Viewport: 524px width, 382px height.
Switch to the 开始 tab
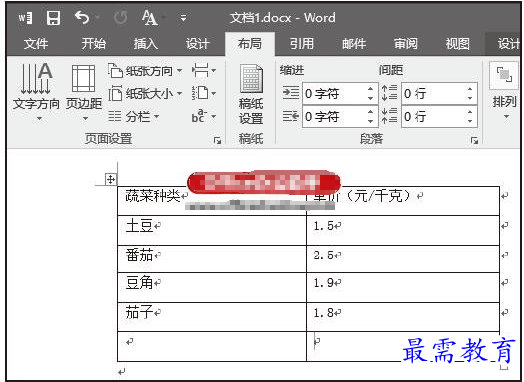94,44
